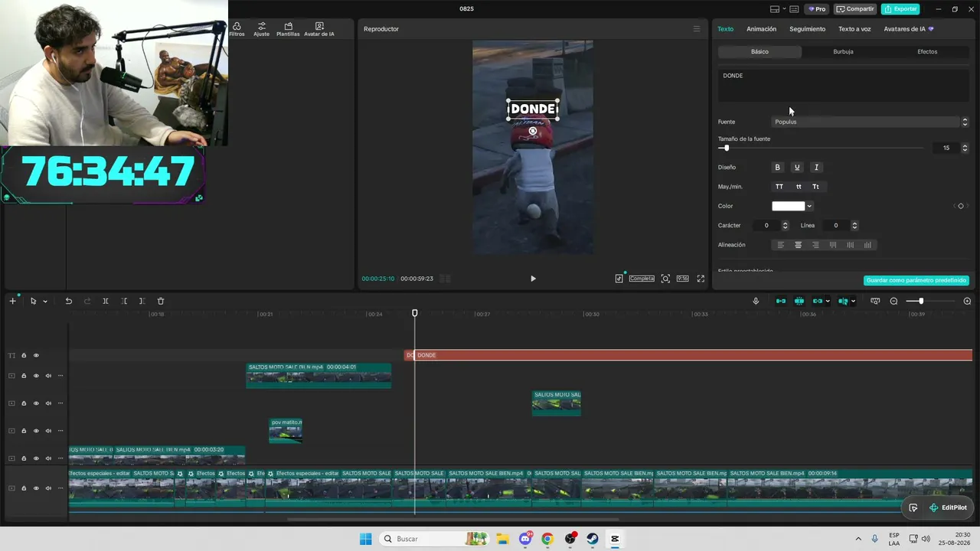Switch to the Animación tab
Viewport: 980px width, 551px height.
click(x=761, y=29)
